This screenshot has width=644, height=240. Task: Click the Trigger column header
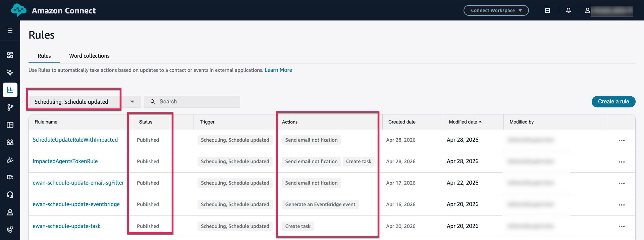tap(207, 122)
